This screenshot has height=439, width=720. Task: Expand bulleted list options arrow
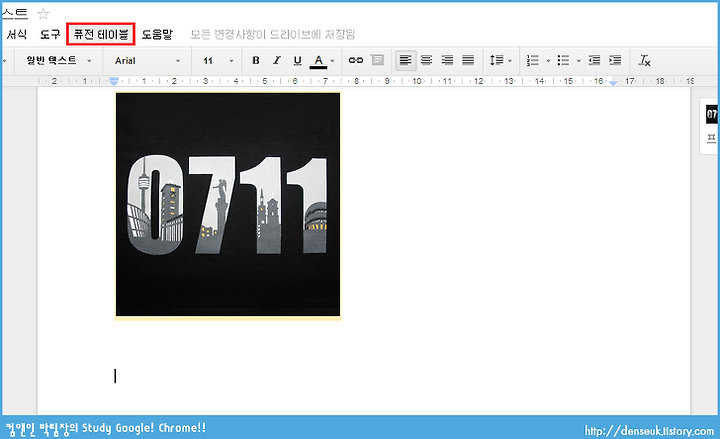(579, 61)
